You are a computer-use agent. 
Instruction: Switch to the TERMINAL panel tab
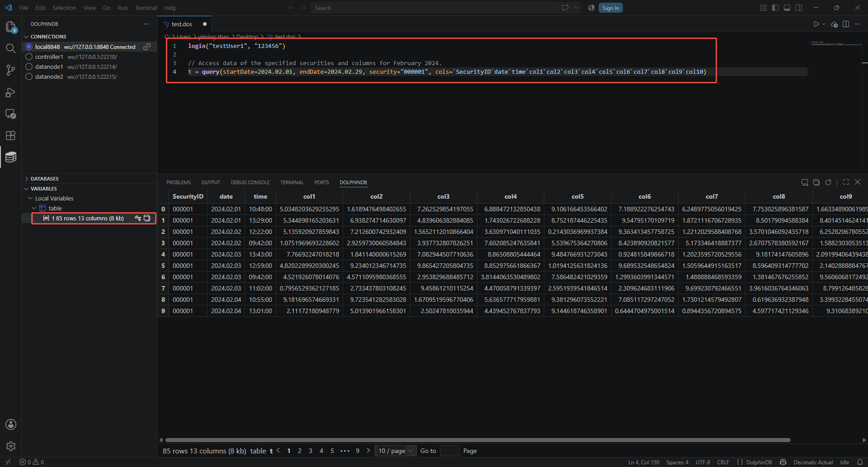[292, 182]
